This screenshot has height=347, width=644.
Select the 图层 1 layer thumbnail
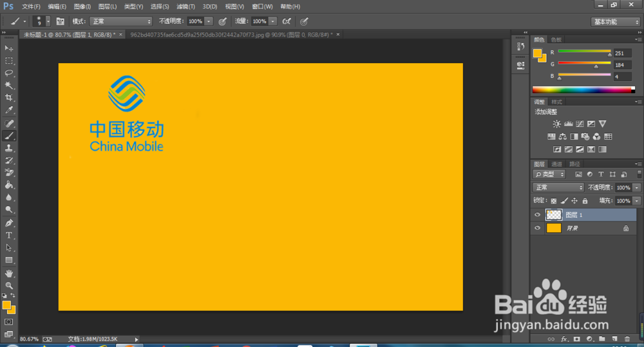[554, 215]
